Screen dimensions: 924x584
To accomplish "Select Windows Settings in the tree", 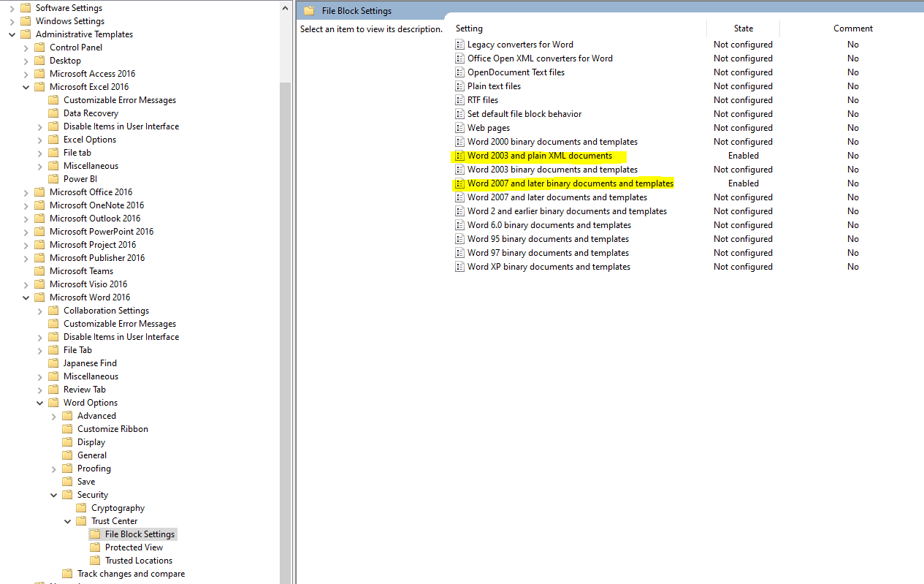I will click(70, 21).
